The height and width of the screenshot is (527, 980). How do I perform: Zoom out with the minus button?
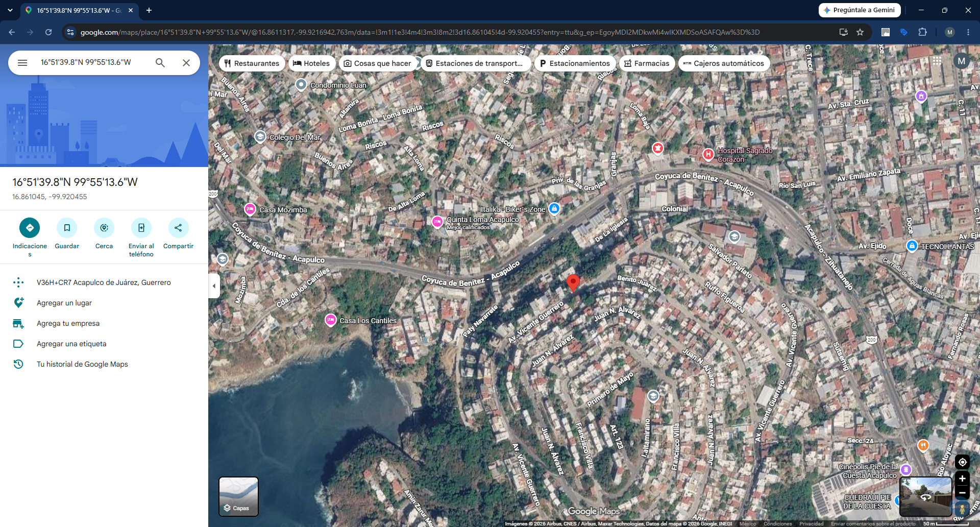[962, 493]
